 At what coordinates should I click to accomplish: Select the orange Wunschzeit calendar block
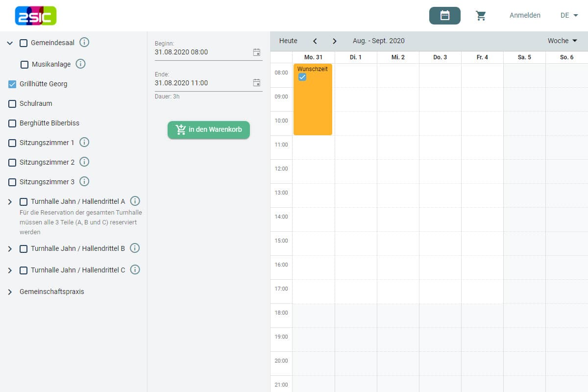pos(313,105)
